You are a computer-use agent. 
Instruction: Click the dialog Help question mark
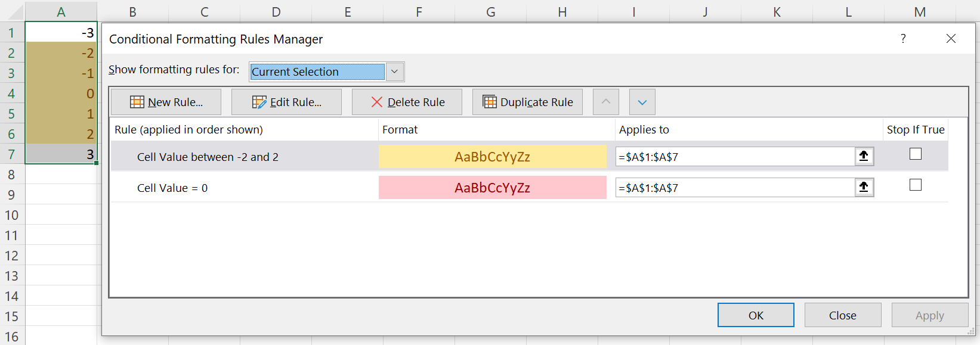click(x=902, y=39)
